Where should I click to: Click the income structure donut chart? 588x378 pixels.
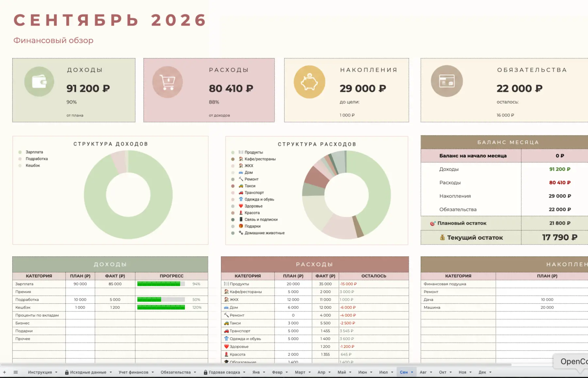[x=128, y=195]
